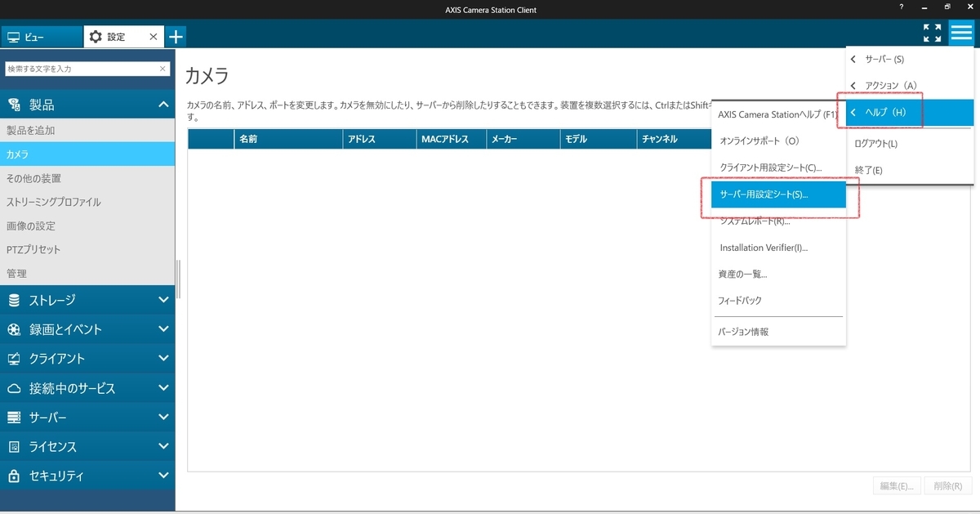Open バージョン情報 menu item

coord(778,332)
